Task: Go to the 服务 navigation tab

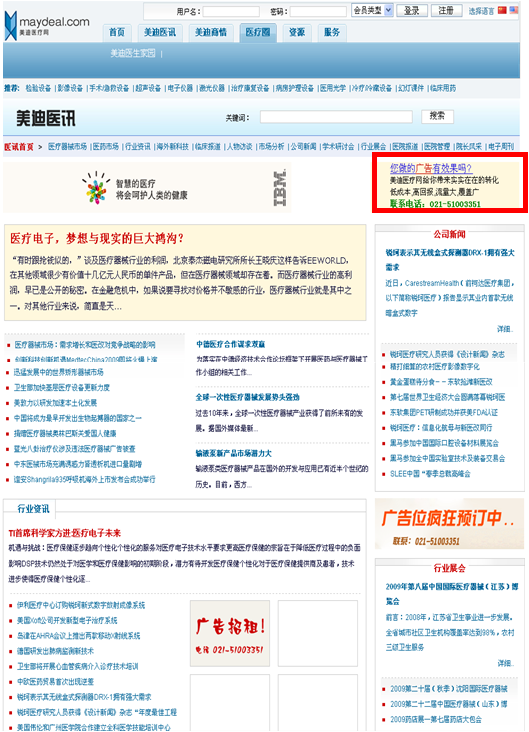Action: tap(332, 32)
